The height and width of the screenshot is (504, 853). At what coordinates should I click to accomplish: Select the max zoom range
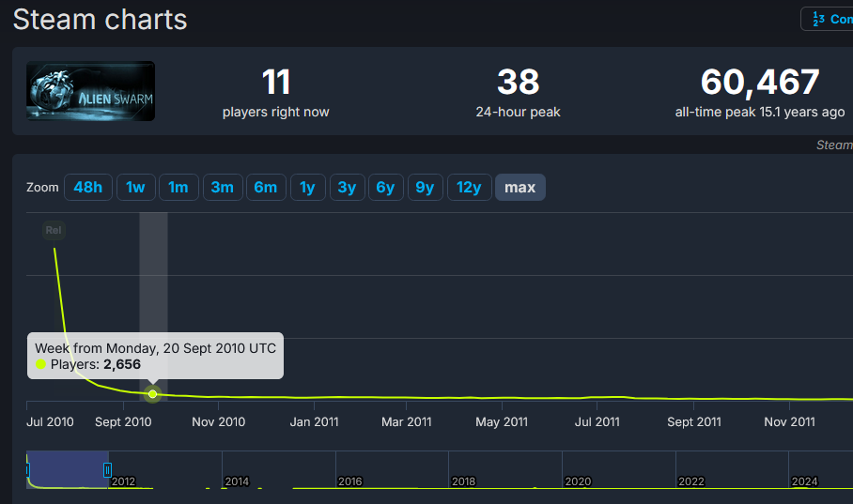pyautogui.click(x=520, y=187)
